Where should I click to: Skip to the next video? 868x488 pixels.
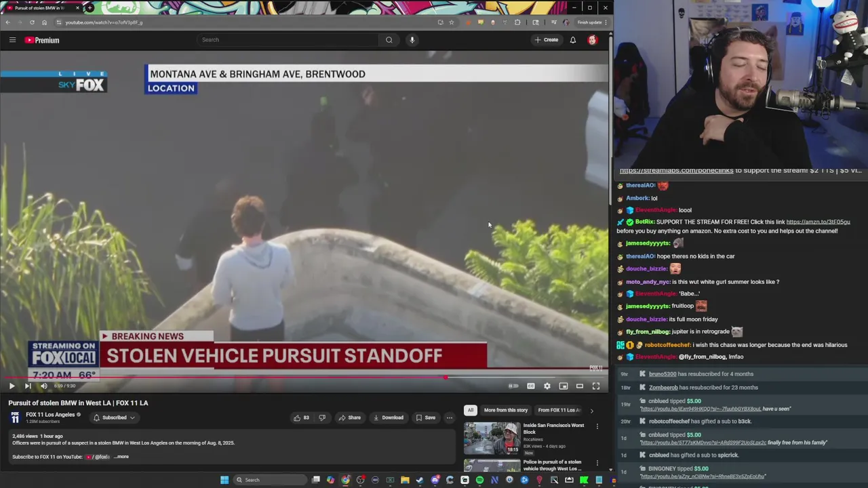tap(28, 386)
